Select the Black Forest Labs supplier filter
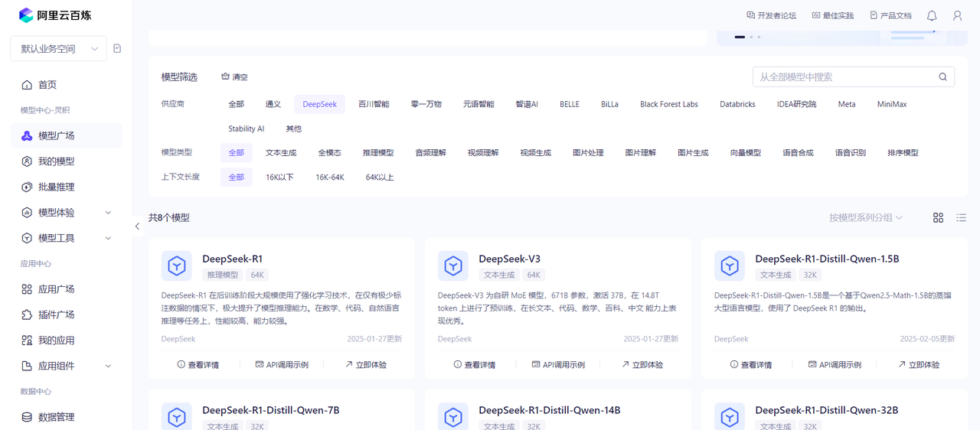Viewport: 980px width, 430px height. [x=669, y=104]
